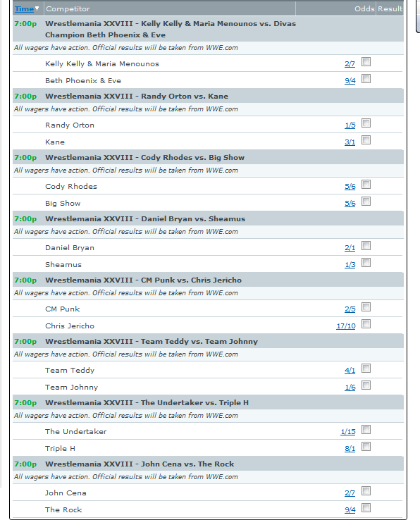Open the 17/10 odds for Chris Jericho
The image size is (420, 532).
[x=346, y=326]
